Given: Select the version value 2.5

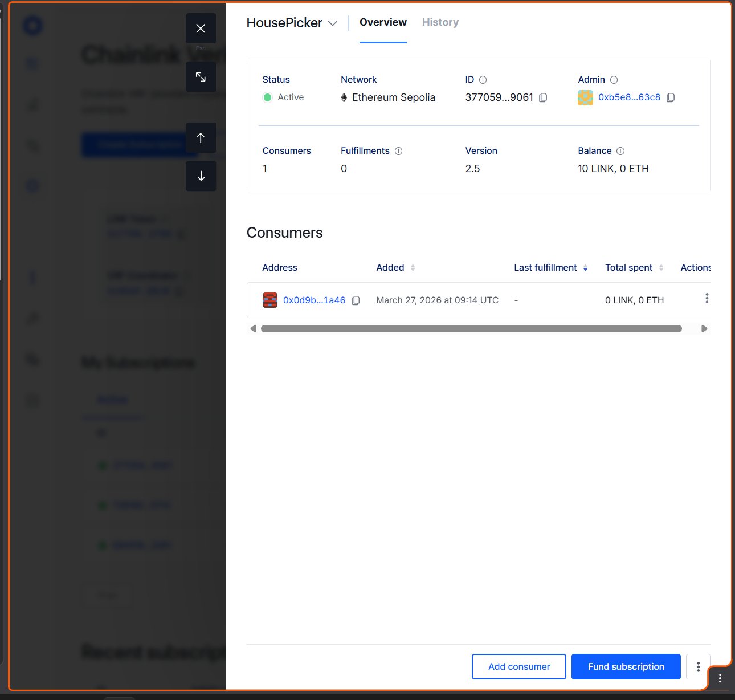Looking at the screenshot, I should tap(473, 169).
